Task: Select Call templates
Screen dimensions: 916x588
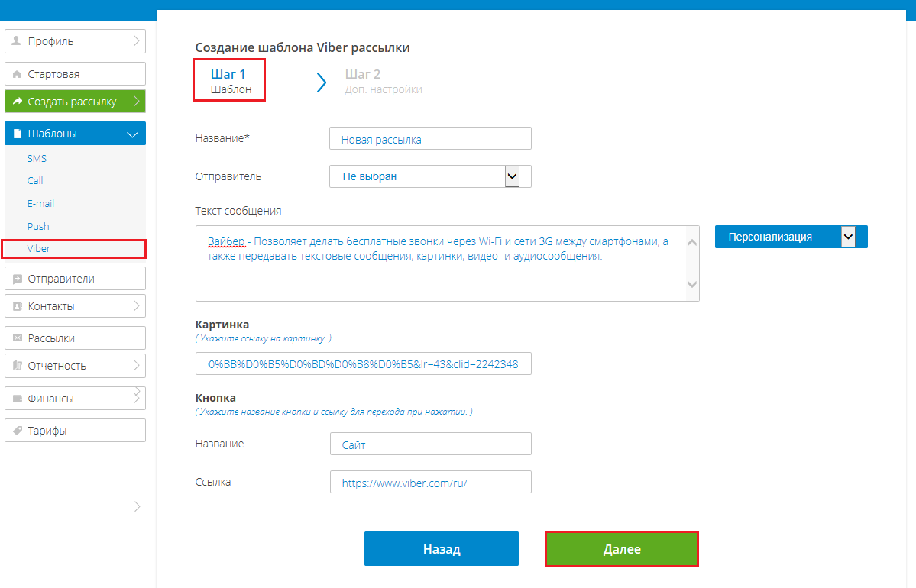Action: pos(35,180)
